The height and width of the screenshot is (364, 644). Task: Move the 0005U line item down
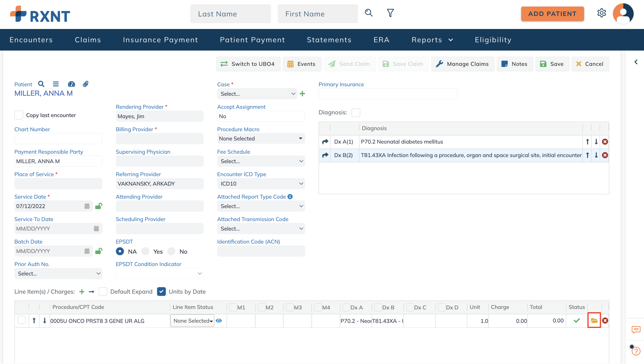click(45, 321)
